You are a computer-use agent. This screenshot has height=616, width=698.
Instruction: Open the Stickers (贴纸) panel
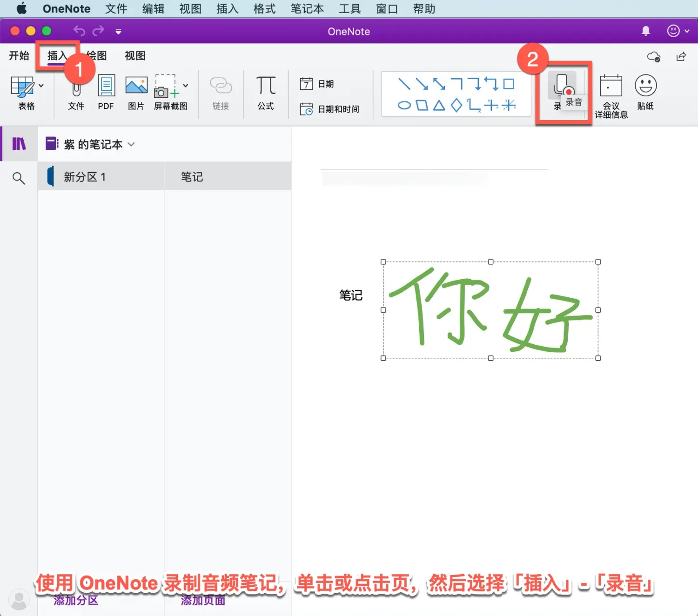click(x=645, y=91)
